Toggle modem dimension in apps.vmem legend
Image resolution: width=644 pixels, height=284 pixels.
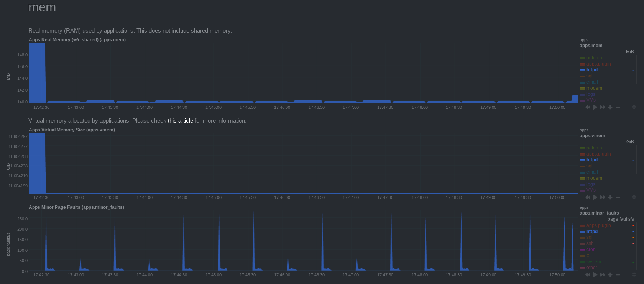tap(594, 178)
